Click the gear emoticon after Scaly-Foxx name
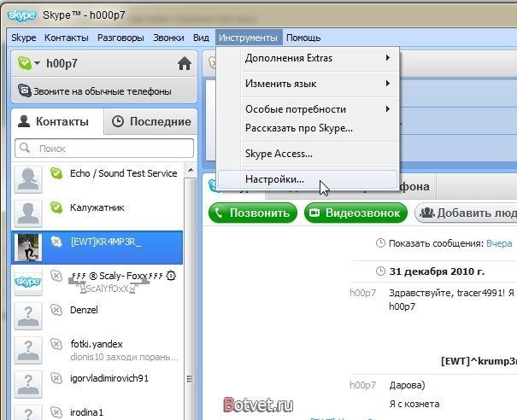517x420 pixels. tap(171, 276)
